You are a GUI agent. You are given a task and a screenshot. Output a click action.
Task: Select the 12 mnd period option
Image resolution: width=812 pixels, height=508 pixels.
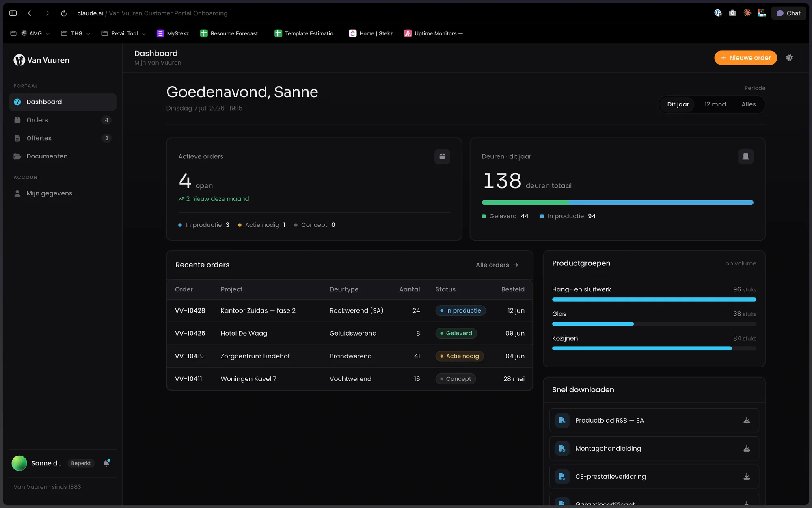coord(715,104)
